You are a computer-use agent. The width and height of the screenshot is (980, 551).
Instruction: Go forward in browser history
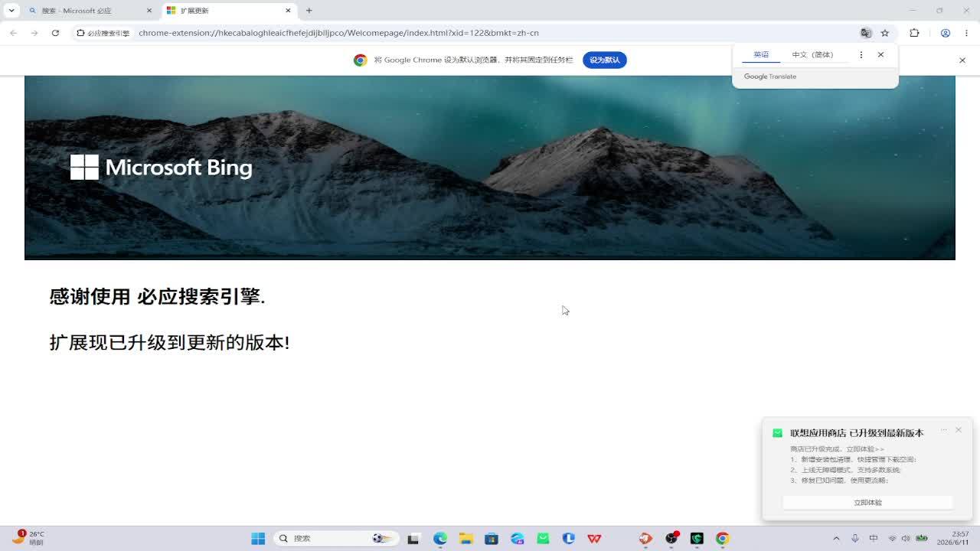(x=34, y=33)
